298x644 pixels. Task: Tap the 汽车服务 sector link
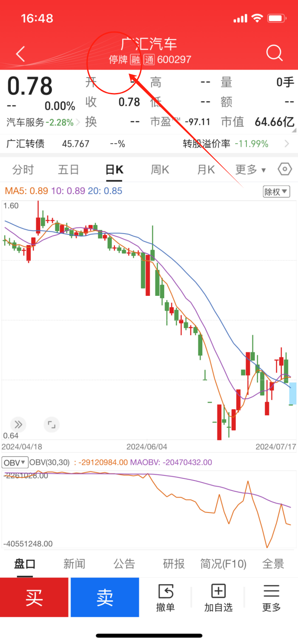coord(25,122)
